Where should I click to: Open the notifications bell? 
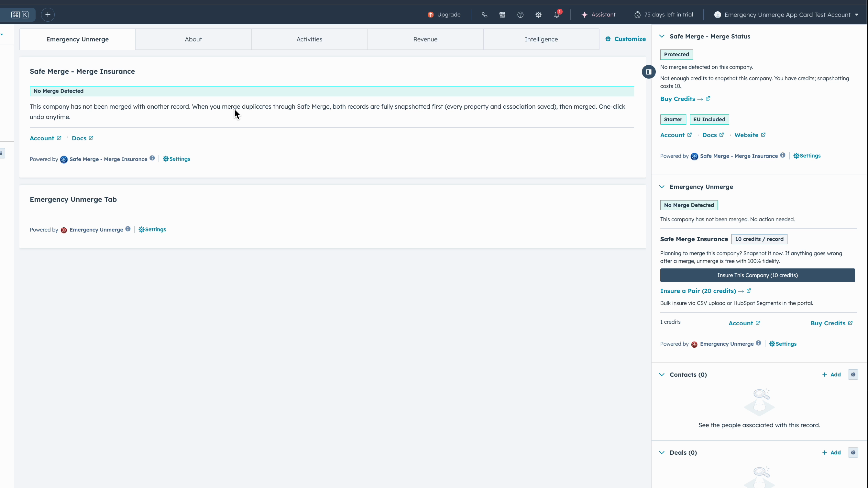(557, 15)
